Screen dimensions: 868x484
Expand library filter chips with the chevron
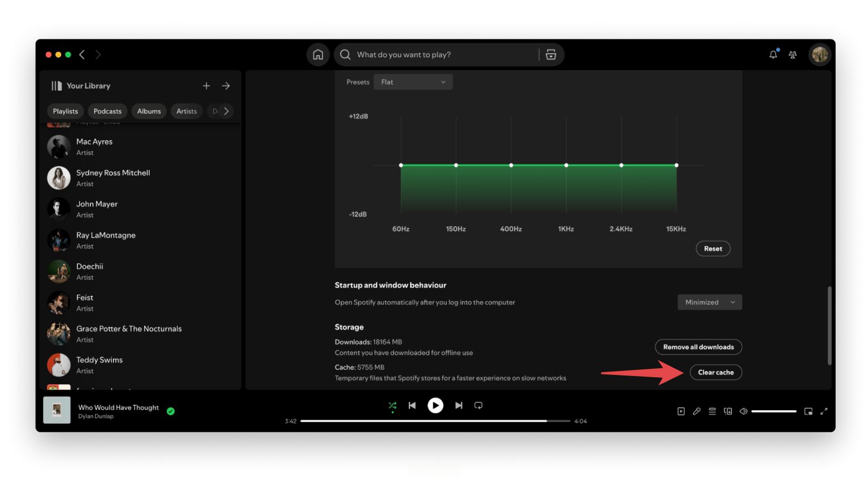[226, 111]
